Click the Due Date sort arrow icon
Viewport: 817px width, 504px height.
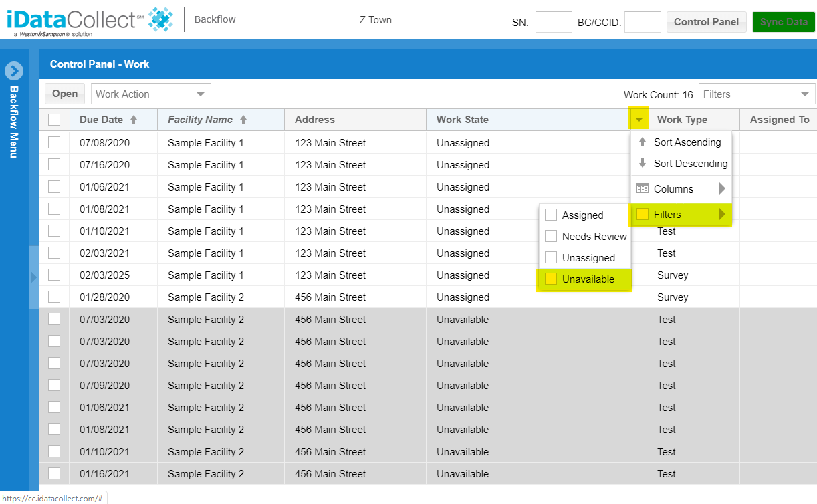click(x=134, y=120)
